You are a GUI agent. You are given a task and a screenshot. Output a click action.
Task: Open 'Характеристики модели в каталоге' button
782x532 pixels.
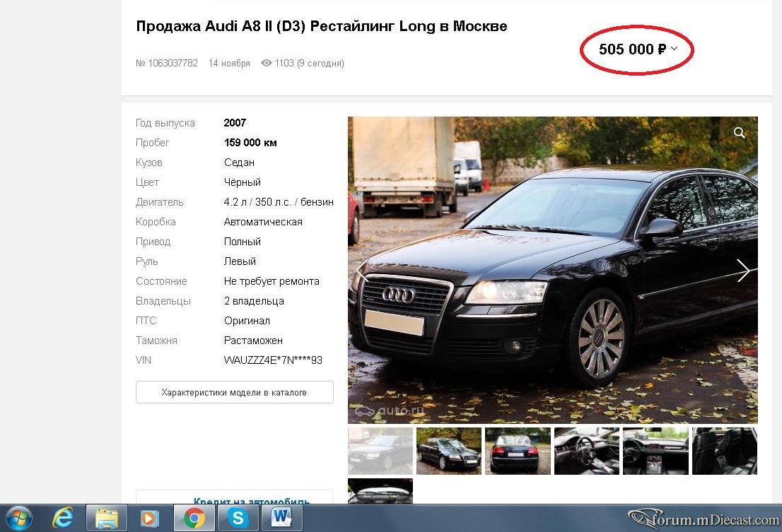point(235,392)
